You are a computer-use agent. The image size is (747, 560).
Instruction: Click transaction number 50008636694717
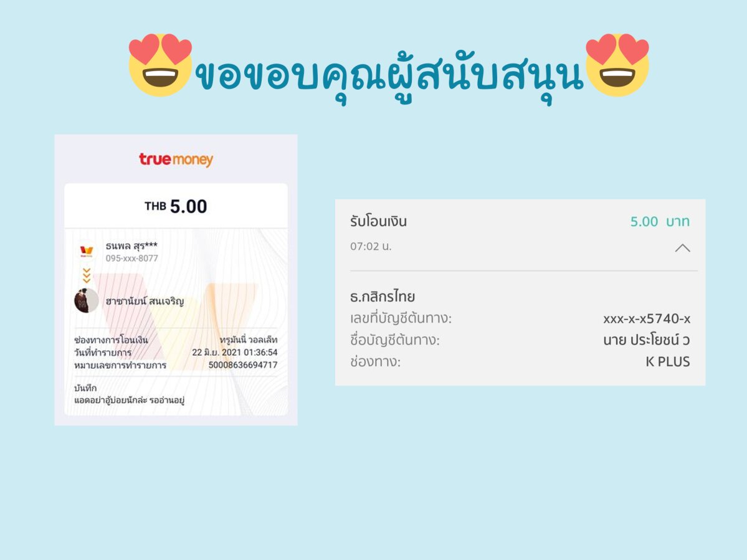tap(243, 365)
